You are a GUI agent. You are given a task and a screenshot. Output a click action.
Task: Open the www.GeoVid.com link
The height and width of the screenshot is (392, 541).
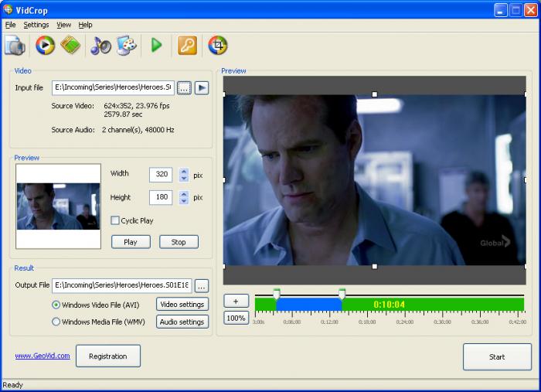pos(43,356)
